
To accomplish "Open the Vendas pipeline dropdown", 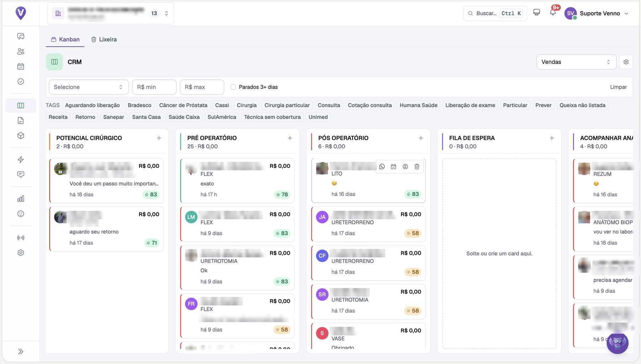I will [576, 62].
